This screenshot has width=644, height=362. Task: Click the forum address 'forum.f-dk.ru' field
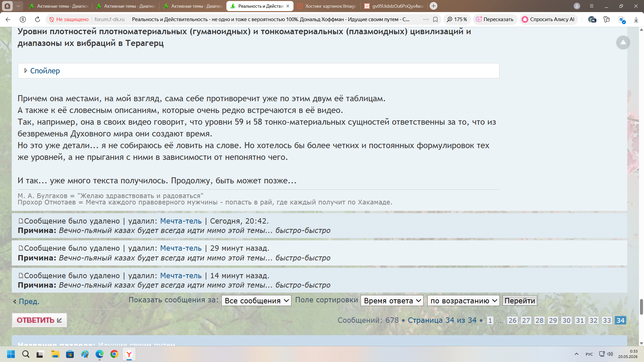pos(109,19)
